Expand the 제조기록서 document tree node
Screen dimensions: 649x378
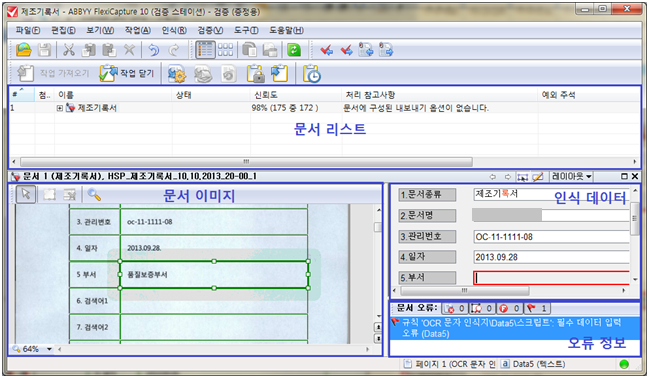[x=60, y=108]
